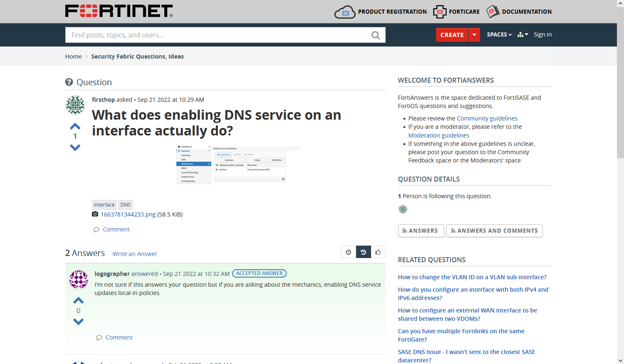
Task: Open firsthop user profile name
Action: coord(104,100)
